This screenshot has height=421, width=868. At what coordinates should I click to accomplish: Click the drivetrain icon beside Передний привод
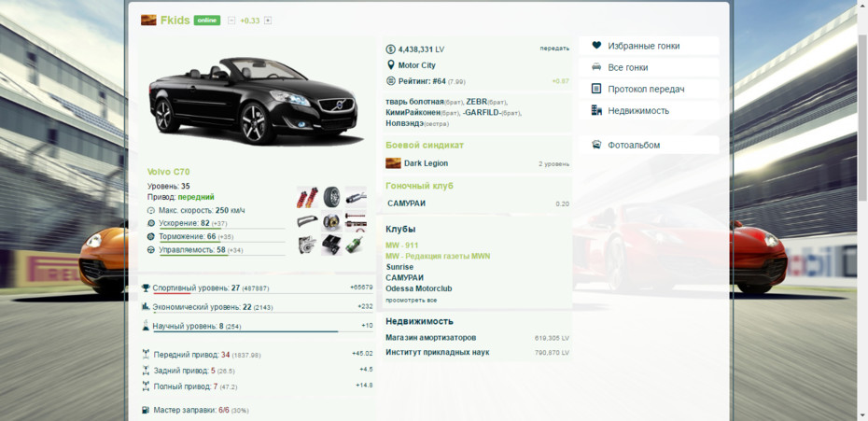tap(147, 354)
